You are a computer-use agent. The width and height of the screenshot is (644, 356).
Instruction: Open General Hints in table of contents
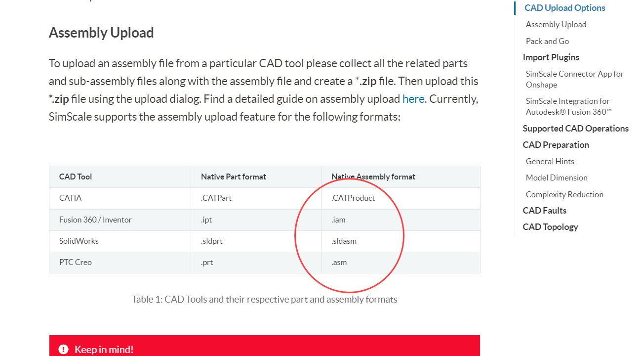(550, 161)
